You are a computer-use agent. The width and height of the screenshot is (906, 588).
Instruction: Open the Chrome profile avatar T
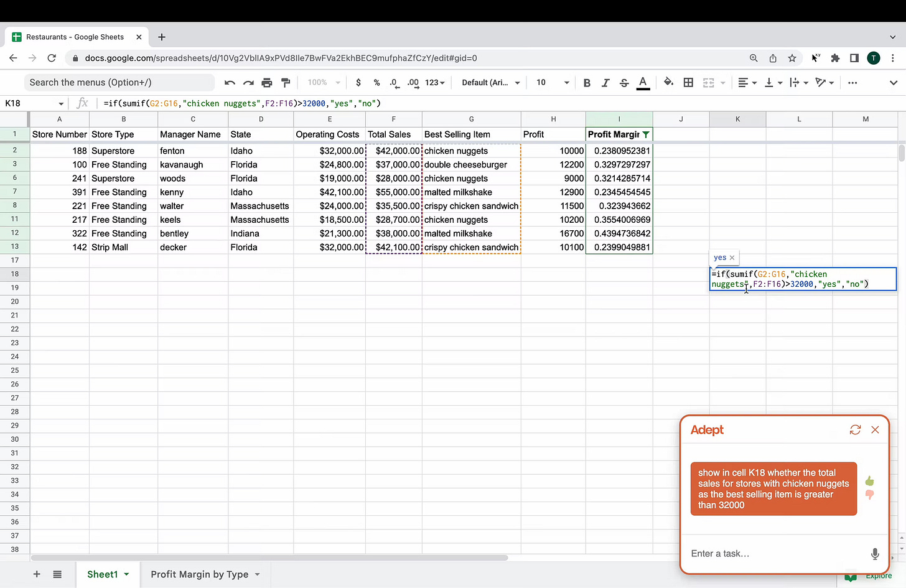874,58
